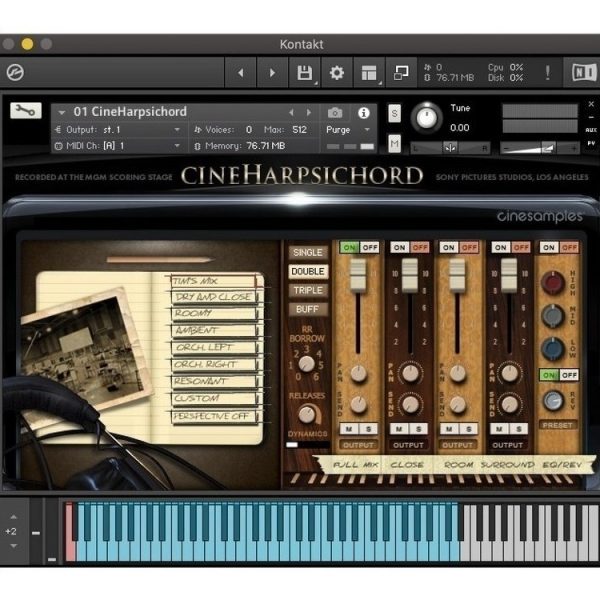The image size is (600, 600).
Task: Open Close channel OUTPUT menu
Action: click(x=408, y=445)
